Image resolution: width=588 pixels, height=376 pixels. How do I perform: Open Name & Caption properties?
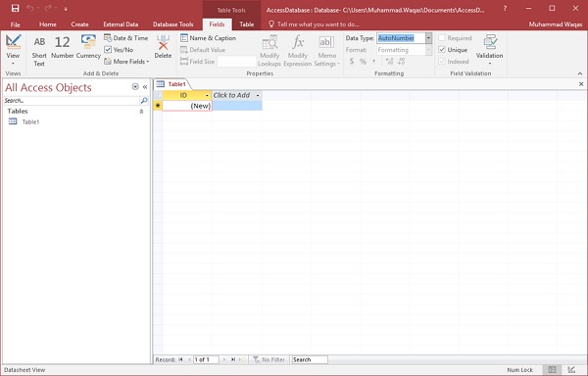(x=208, y=38)
